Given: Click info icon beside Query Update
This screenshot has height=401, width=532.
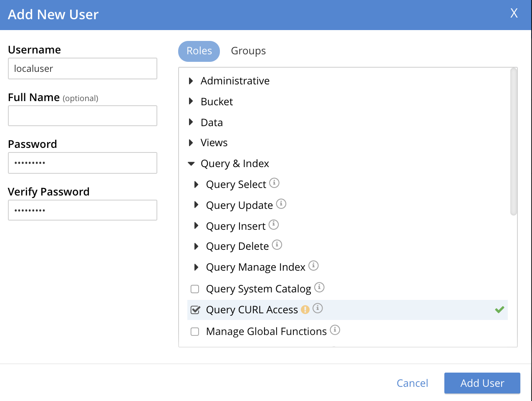Looking at the screenshot, I should click(x=281, y=204).
